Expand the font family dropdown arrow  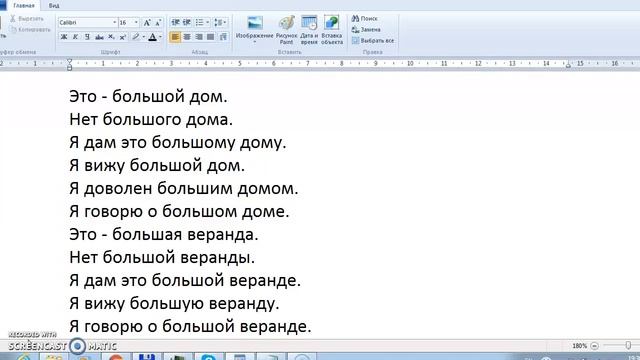[114, 23]
